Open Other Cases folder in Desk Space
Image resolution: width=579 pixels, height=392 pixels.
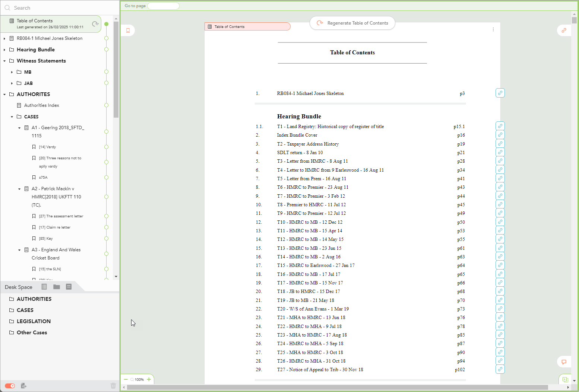[32, 332]
